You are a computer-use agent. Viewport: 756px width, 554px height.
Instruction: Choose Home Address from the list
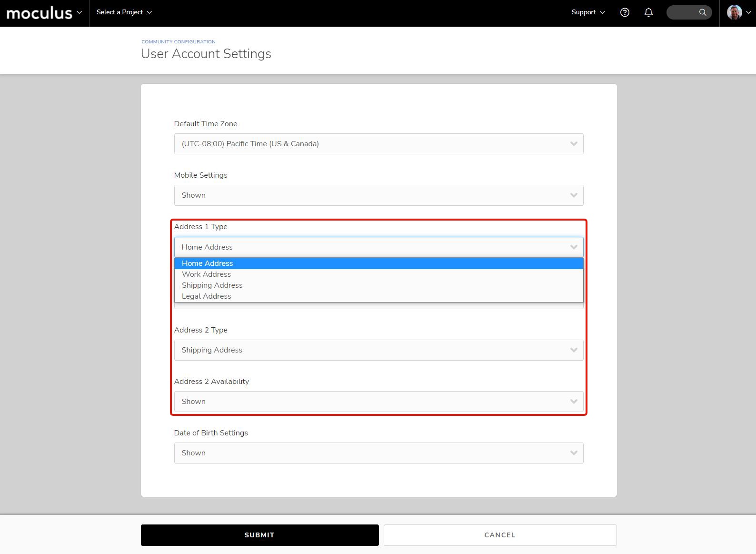click(x=208, y=263)
